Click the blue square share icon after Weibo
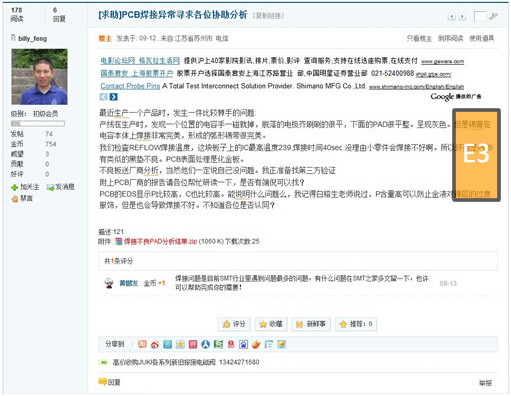This screenshot has width=511, height=396. point(168,344)
